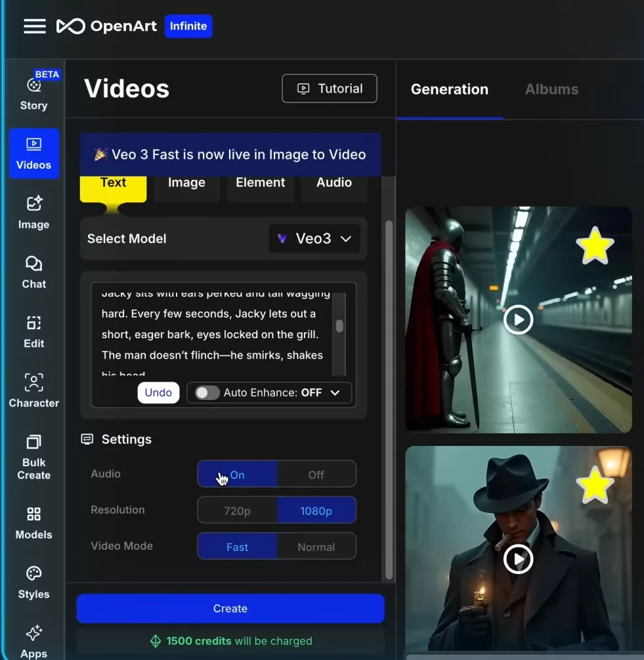Open the hamburger menu
Viewport: 644px width, 660px height.
coord(35,26)
